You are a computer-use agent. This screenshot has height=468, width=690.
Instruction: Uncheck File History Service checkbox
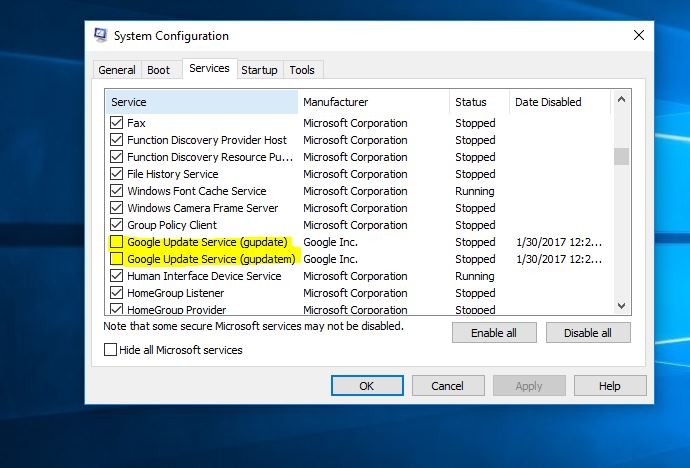point(116,174)
